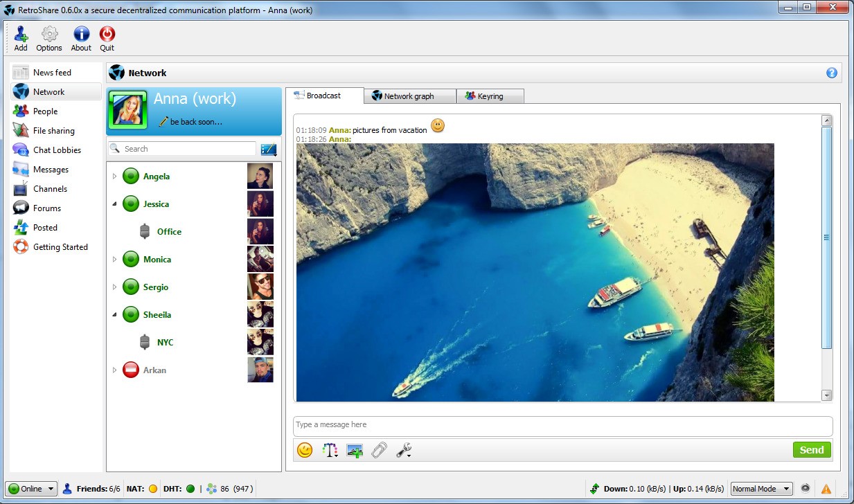
Task: Click the paperclip attach file icon
Action: [x=379, y=450]
